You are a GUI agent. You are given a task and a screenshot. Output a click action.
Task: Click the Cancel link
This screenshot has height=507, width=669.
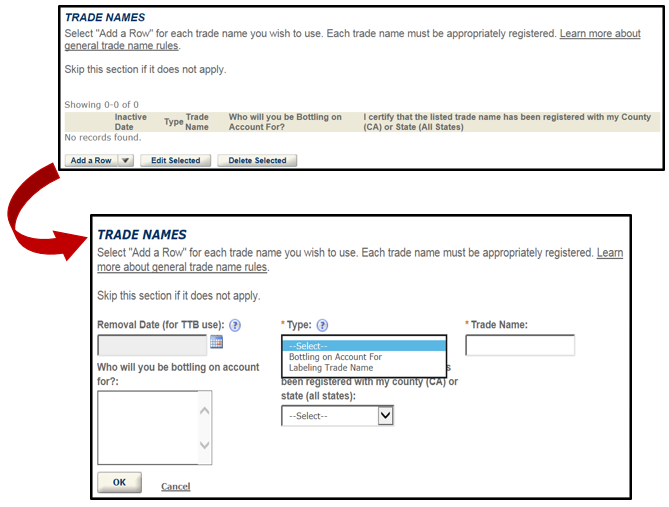point(175,487)
